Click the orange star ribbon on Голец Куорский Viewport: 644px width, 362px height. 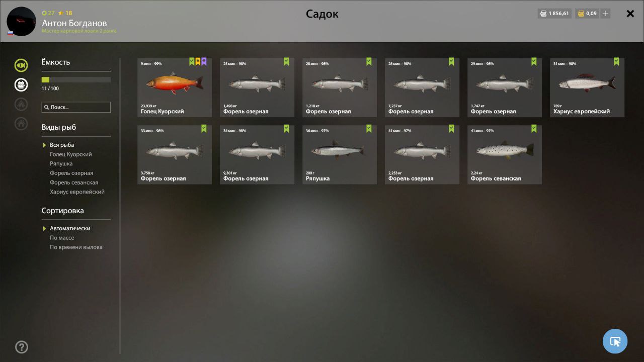tap(198, 61)
